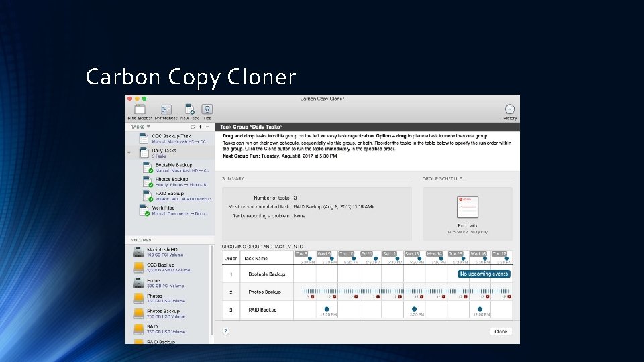Click the Work Files task document icon
644x362 pixels.
144,210
